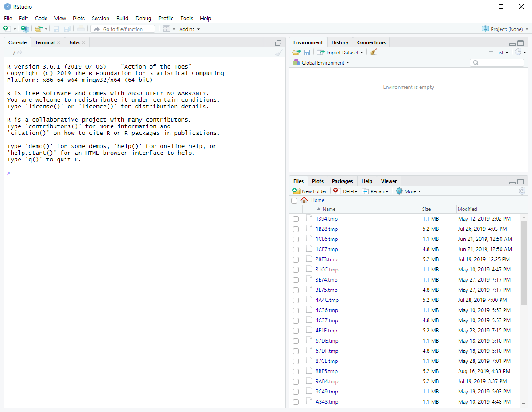Close the Jobs tab
Viewport: 532px width, 412px height.
83,43
